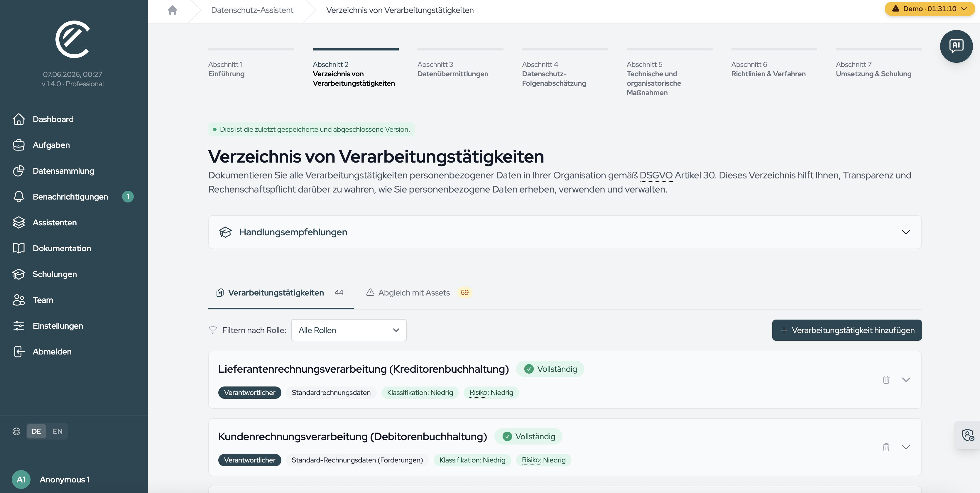The height and width of the screenshot is (493, 980).
Task: Expand the Lieferantenrechnungsverarbeitung entry chevron
Action: [x=906, y=380]
